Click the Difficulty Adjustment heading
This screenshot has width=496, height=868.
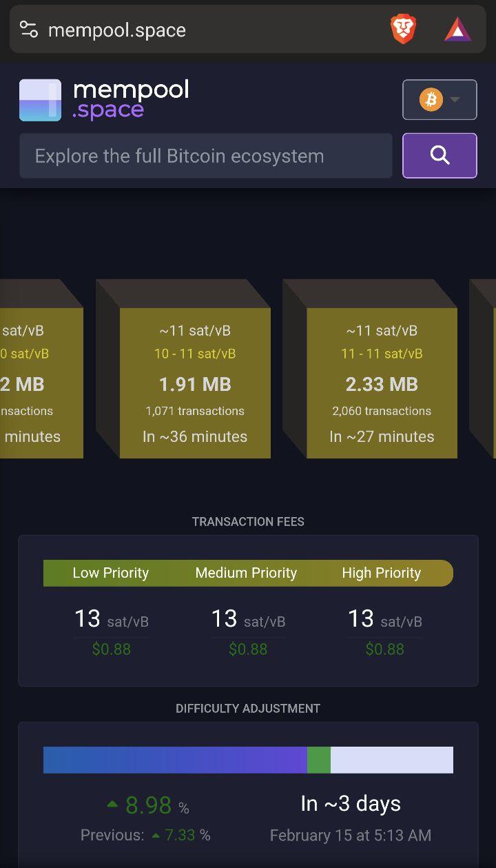(x=248, y=709)
